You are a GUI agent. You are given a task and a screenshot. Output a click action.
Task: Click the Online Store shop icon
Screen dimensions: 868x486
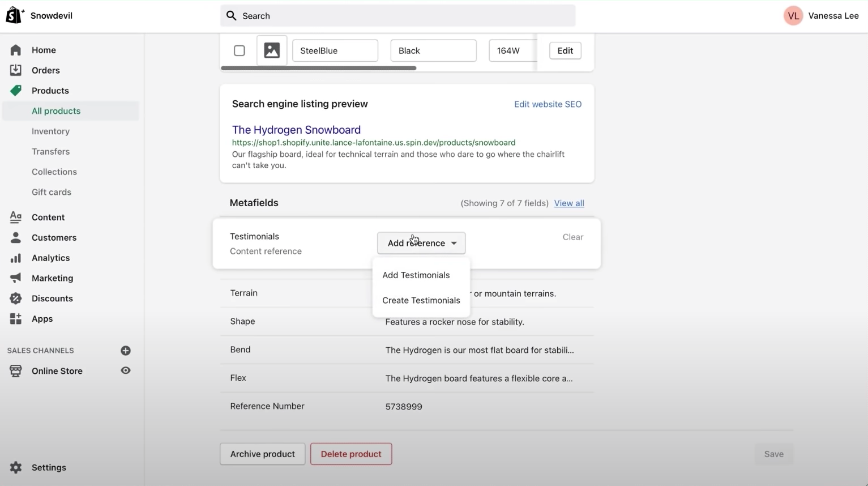[x=16, y=371]
